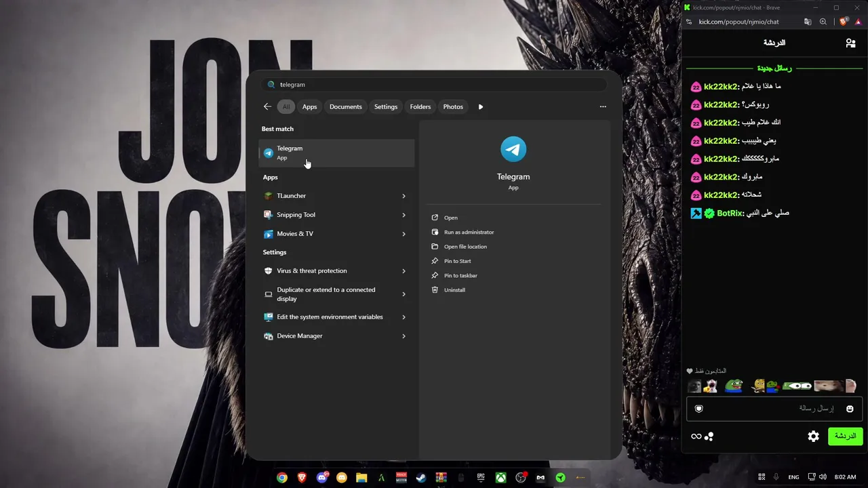
Task: Click the BotRix username in chat
Action: tap(730, 213)
